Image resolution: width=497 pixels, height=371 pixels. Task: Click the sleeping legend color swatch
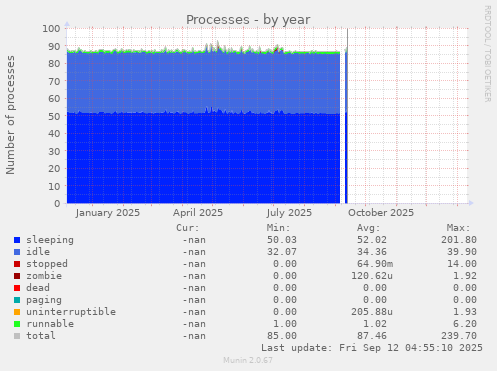[x=17, y=240]
